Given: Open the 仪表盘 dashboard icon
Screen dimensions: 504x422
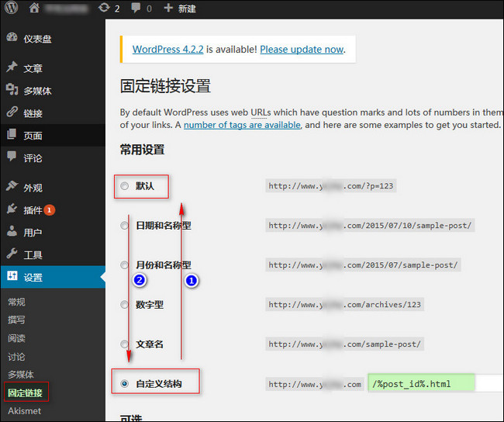Looking at the screenshot, I should (x=12, y=39).
